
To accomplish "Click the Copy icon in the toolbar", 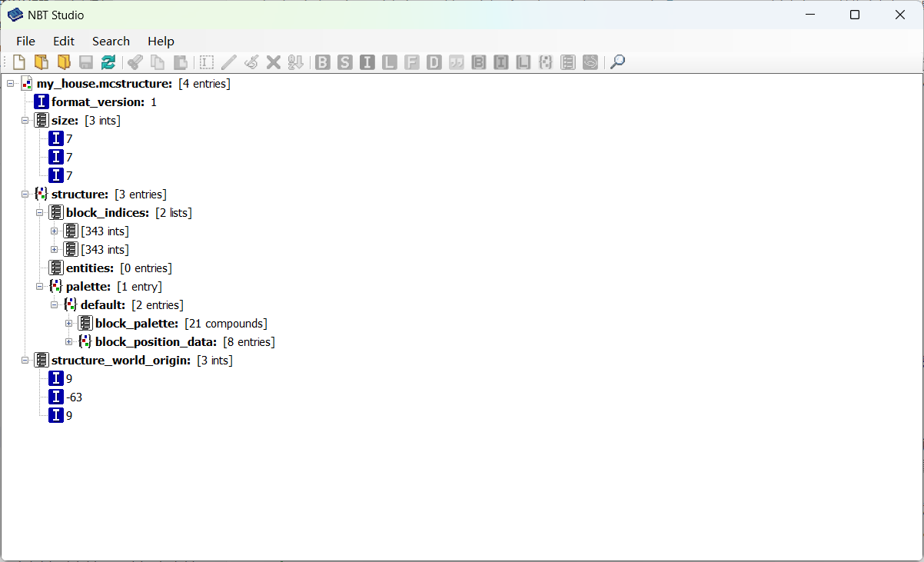I will click(158, 62).
